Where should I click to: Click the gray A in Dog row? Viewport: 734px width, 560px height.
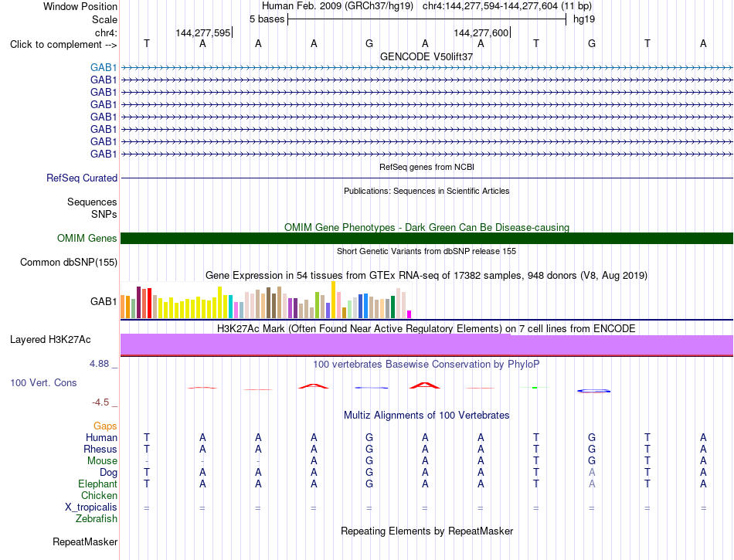coord(592,473)
